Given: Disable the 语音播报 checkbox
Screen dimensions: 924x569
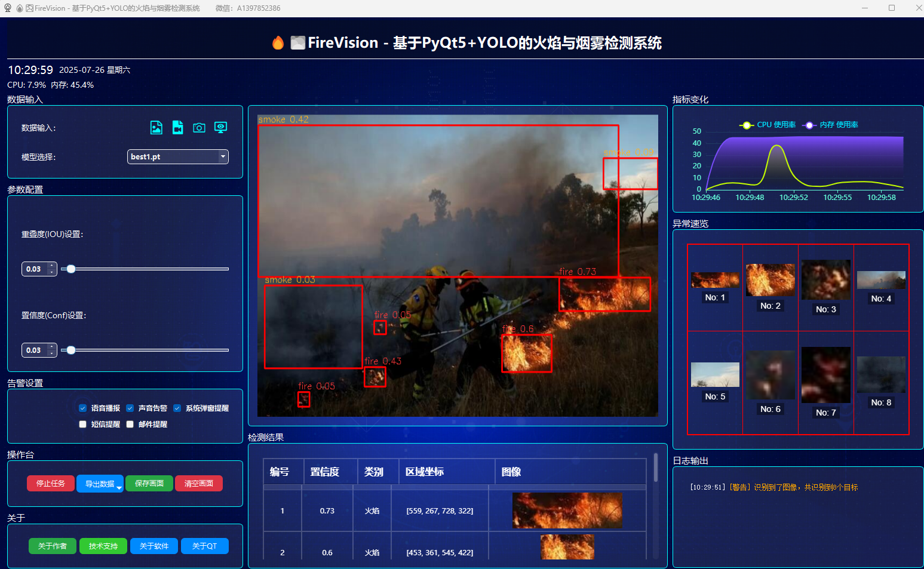Looking at the screenshot, I should (x=83, y=408).
